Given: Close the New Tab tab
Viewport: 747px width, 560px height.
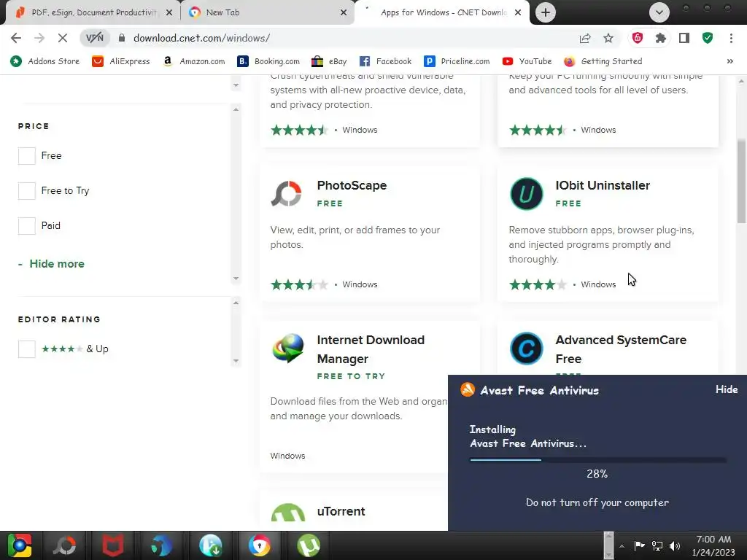Looking at the screenshot, I should coord(344,12).
